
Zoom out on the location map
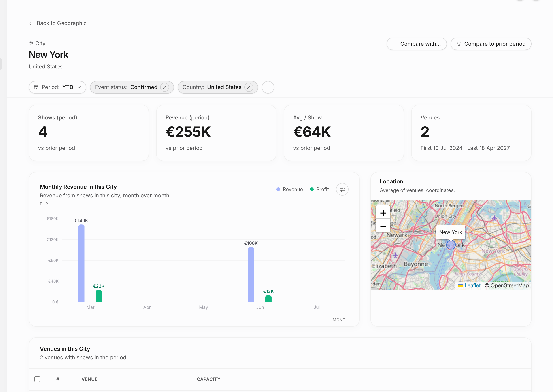pos(383,226)
